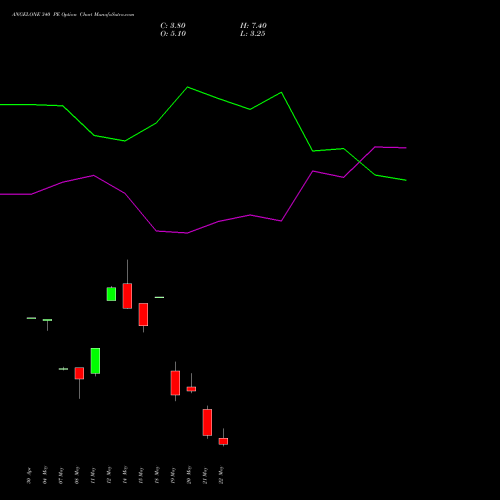Click the small red candle above 20 May
The width and height of the screenshot is (500, 500).
coord(191,389)
